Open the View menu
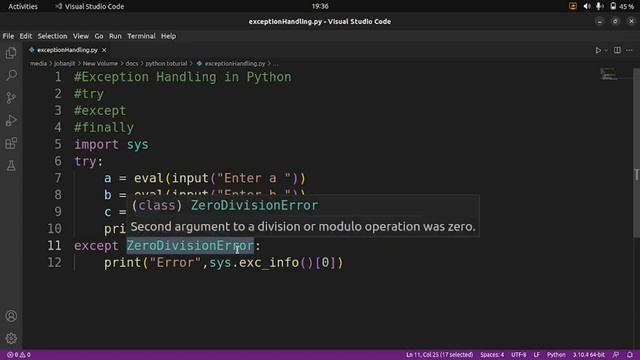 pyautogui.click(x=81, y=36)
